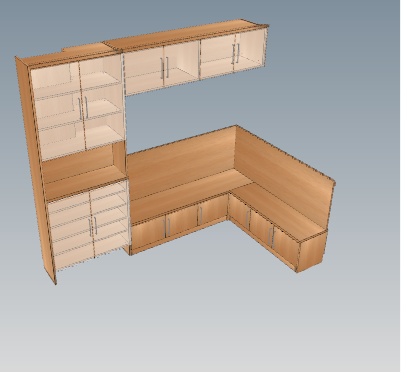Pick the end panel of the short bench wing

pyautogui.click(x=311, y=250)
